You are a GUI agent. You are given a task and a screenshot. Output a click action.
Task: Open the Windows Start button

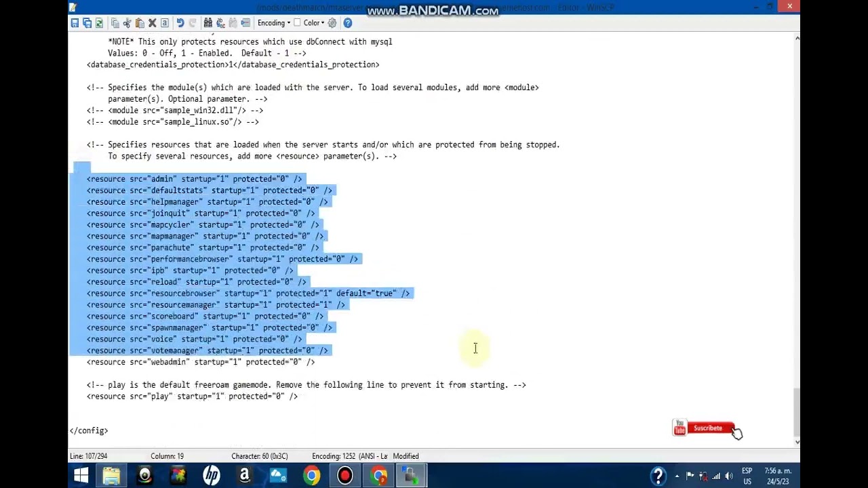[x=81, y=476]
